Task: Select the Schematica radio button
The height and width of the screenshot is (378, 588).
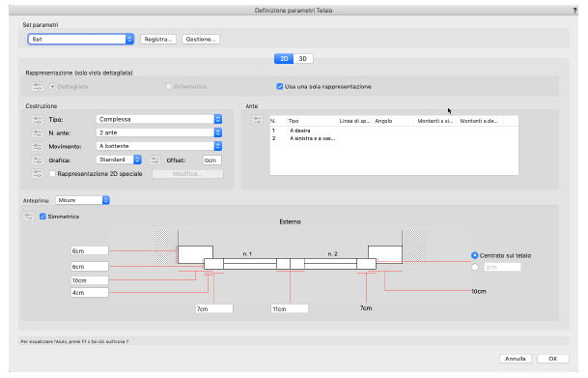Action: click(x=168, y=86)
